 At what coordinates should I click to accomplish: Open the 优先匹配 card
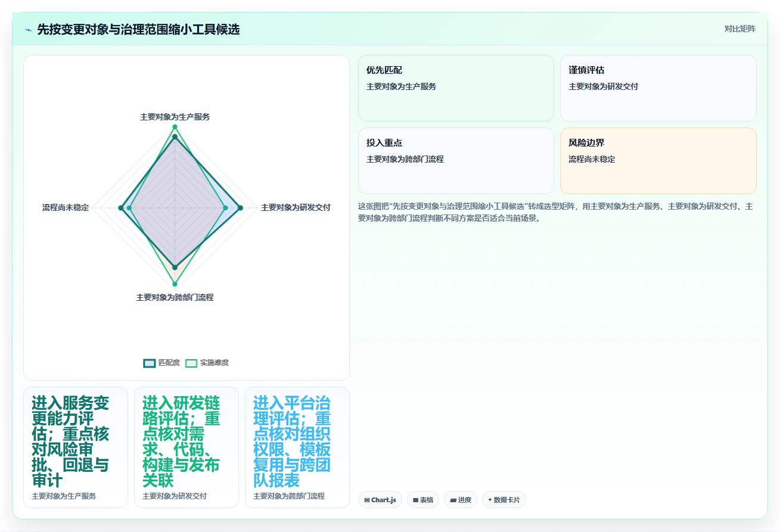pyautogui.click(x=456, y=88)
